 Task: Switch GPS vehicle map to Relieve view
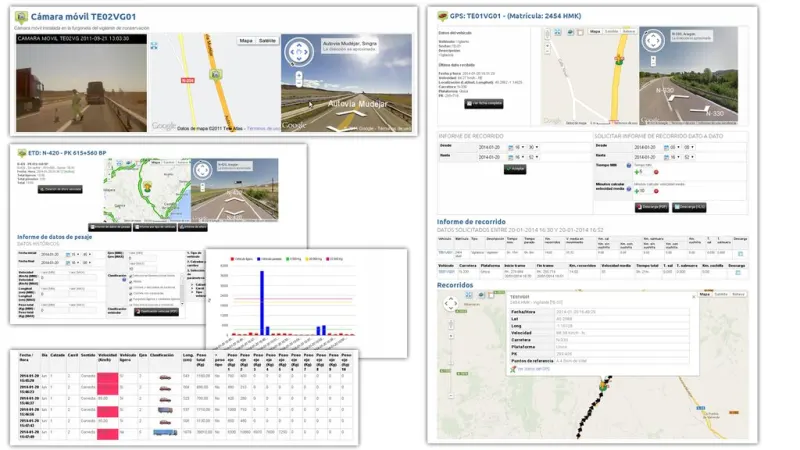click(629, 32)
